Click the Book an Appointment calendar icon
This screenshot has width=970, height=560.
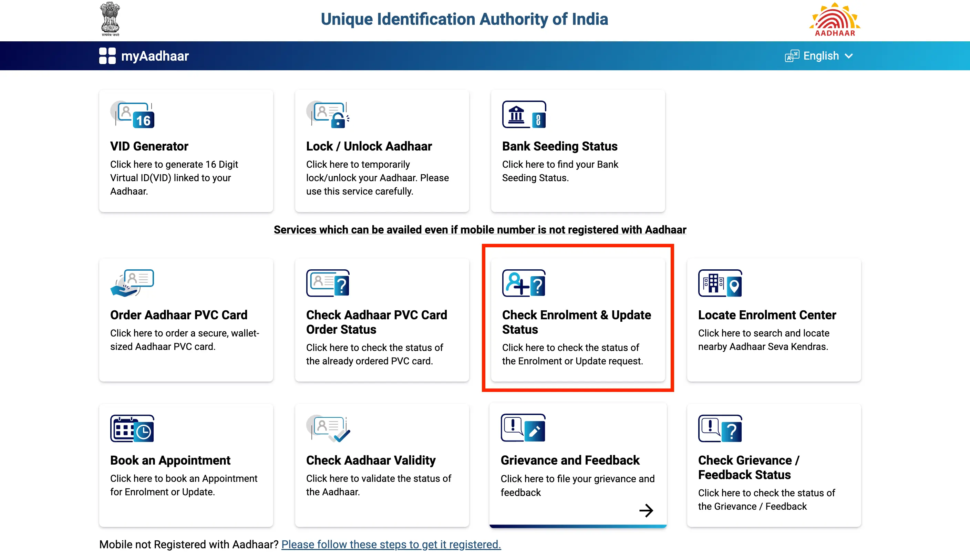132,428
